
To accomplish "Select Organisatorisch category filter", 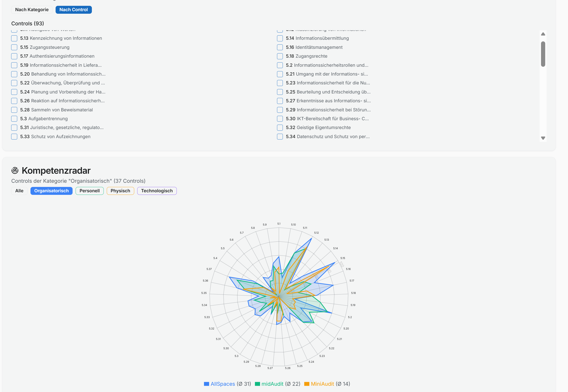I will point(51,191).
